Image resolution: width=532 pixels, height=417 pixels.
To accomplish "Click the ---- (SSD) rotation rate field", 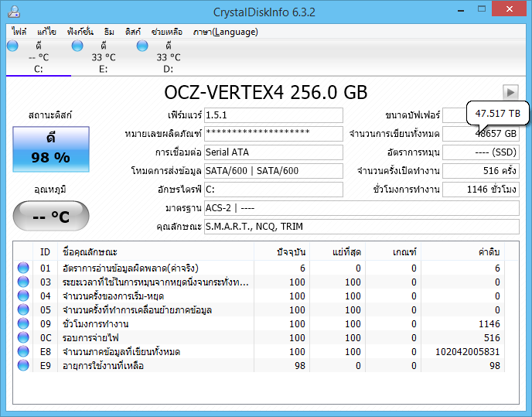I will [481, 152].
